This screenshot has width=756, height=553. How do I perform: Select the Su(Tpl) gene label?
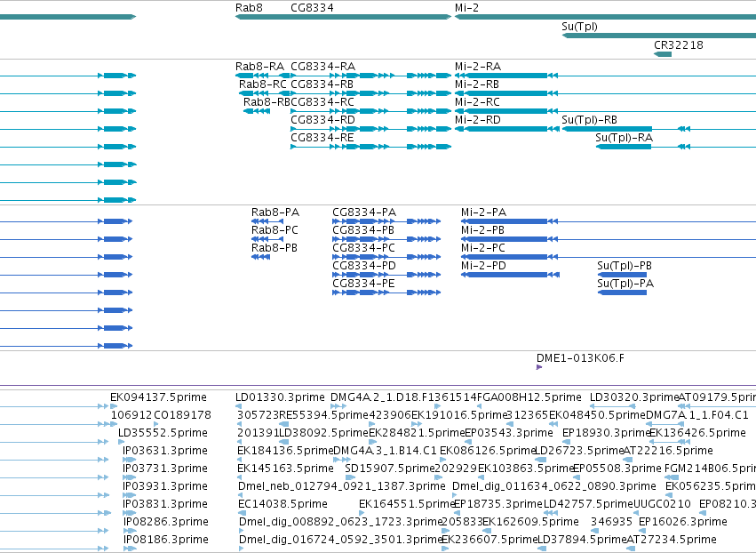[x=579, y=27]
